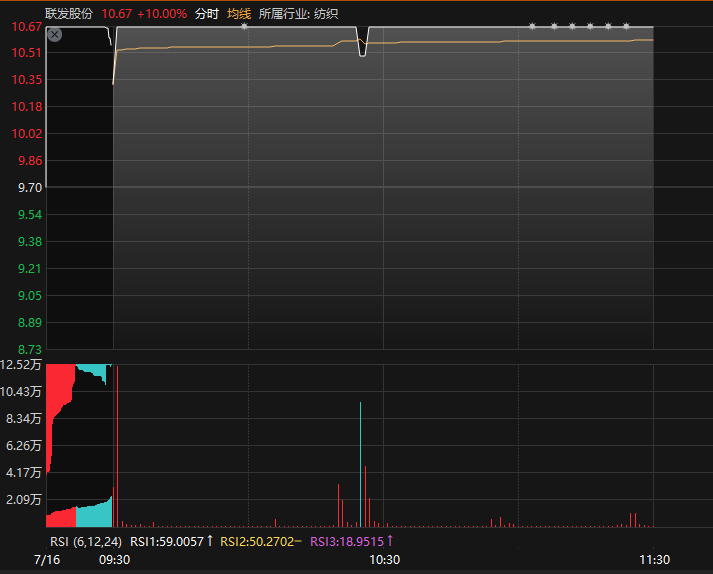Select the RSI2:50.2702 readout
The height and width of the screenshot is (574, 713).
coord(256,541)
